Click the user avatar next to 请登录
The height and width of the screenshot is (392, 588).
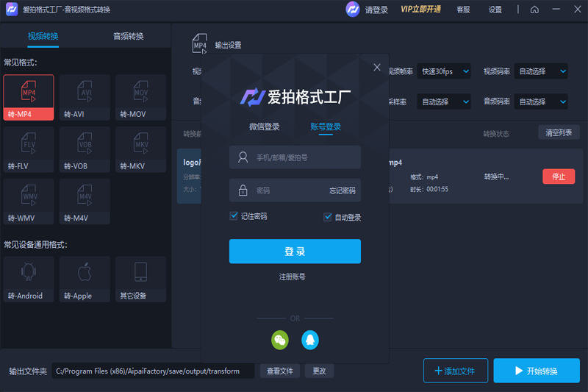point(353,10)
